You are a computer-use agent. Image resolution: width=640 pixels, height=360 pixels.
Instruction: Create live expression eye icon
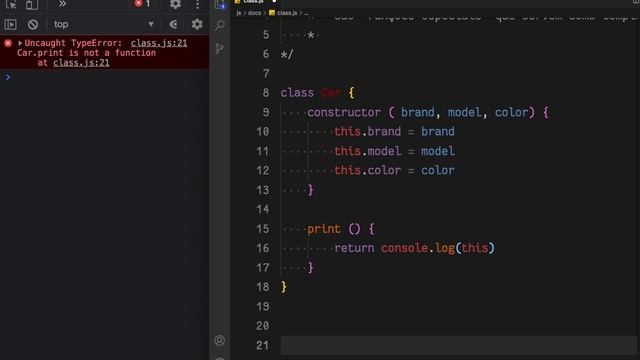pos(173,24)
